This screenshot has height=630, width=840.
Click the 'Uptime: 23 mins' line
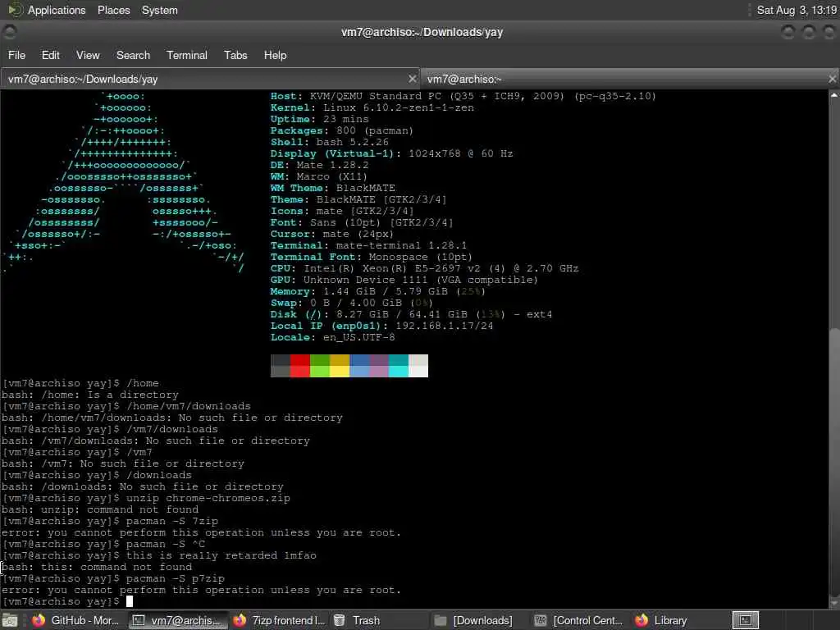(x=319, y=119)
